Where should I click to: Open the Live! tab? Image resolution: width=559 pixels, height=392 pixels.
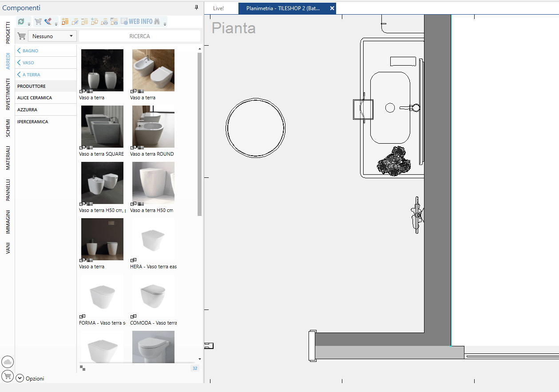coord(218,8)
